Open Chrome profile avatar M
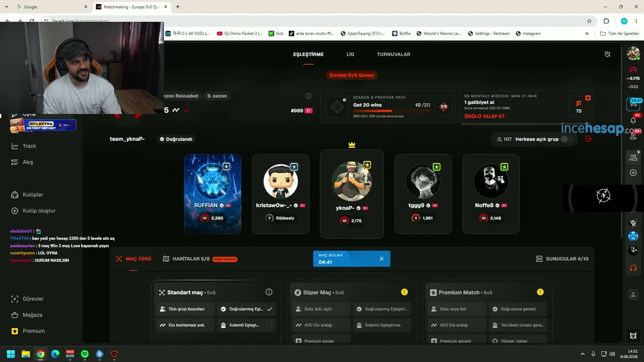644x362 pixels. pos(624,21)
